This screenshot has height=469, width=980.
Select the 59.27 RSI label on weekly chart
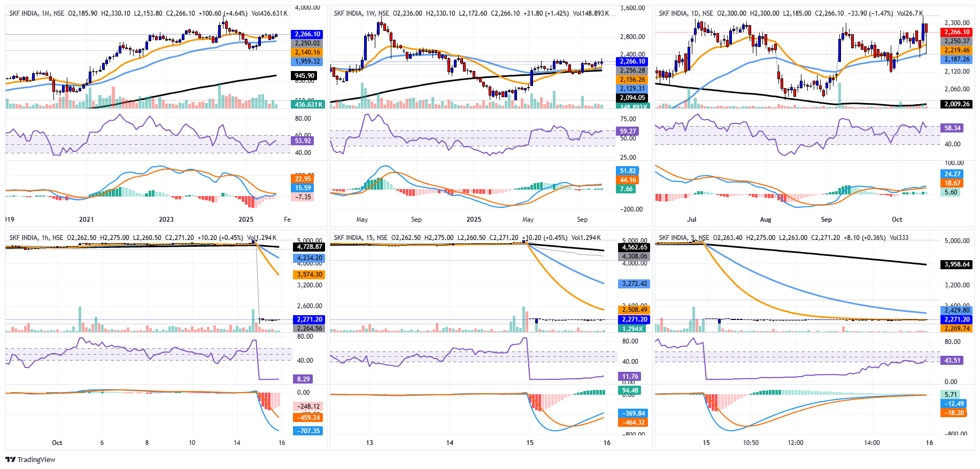(628, 131)
